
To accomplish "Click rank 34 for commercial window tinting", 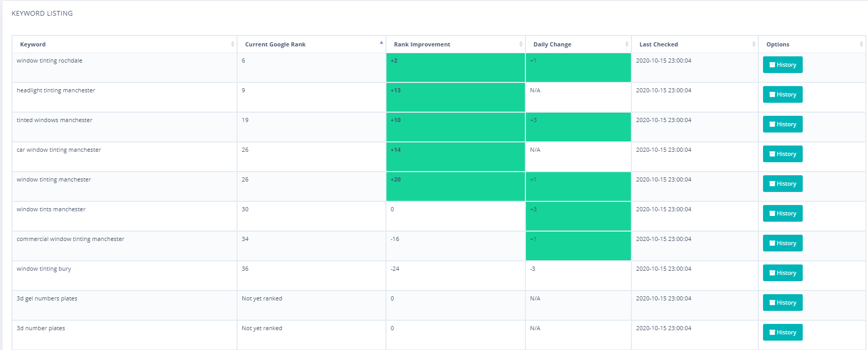I will [x=245, y=239].
